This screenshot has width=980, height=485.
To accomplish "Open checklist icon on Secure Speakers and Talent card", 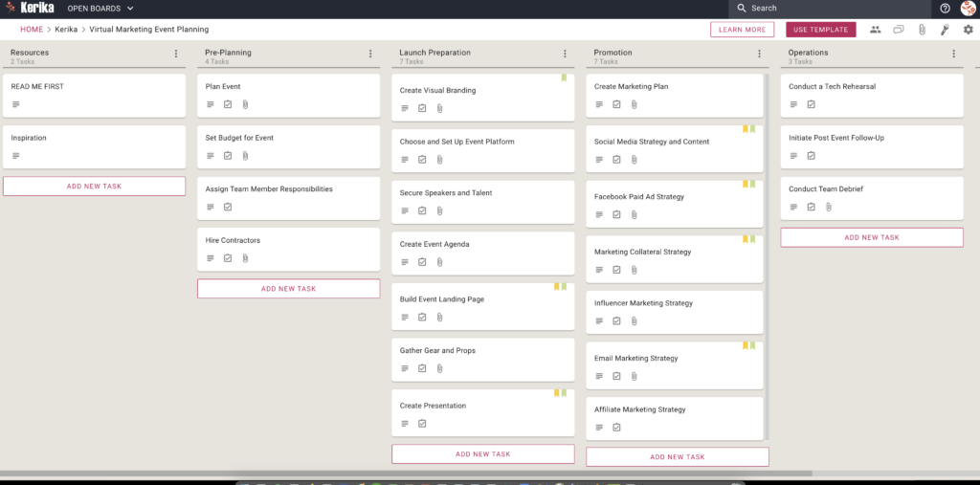I will 422,210.
